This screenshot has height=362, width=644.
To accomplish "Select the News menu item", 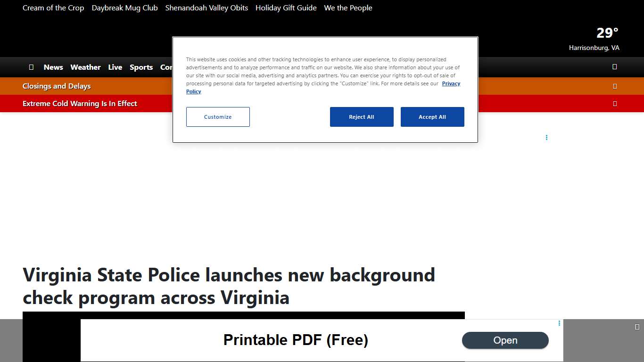I will tap(53, 67).
